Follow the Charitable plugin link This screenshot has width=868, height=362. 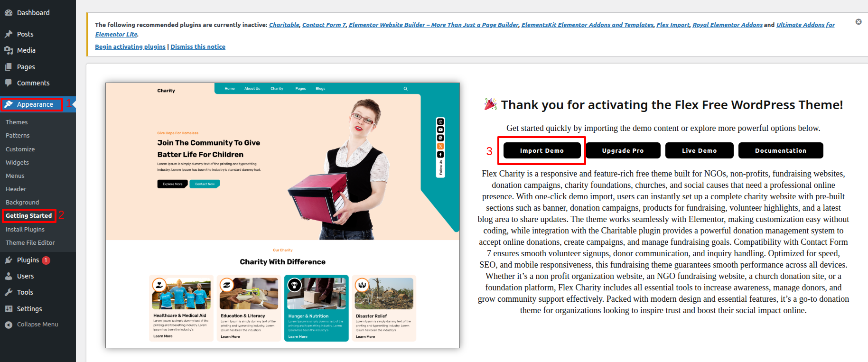coord(284,25)
